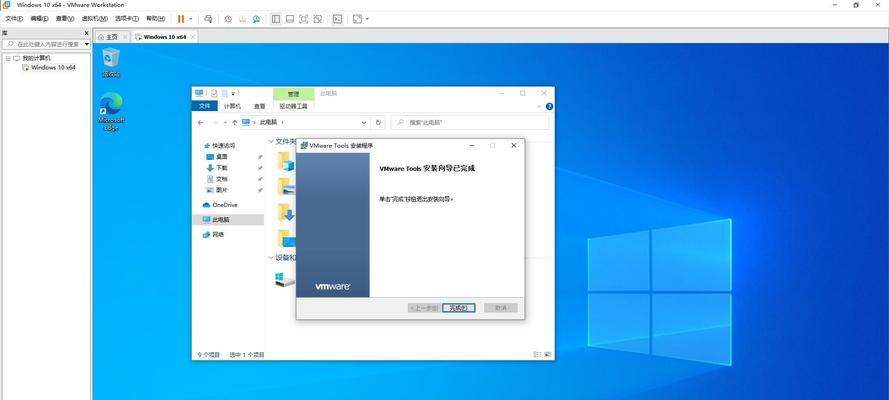Image resolution: width=889 pixels, height=400 pixels.
Task: Toggle the library sidebar view icon
Action: tap(276, 19)
